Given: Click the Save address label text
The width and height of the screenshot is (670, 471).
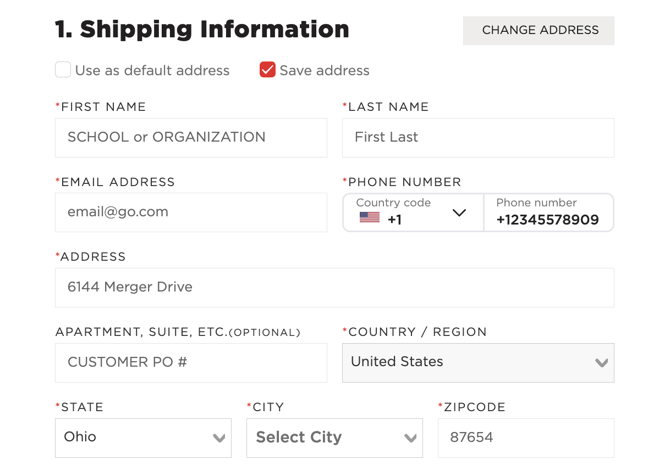Looking at the screenshot, I should 324,71.
